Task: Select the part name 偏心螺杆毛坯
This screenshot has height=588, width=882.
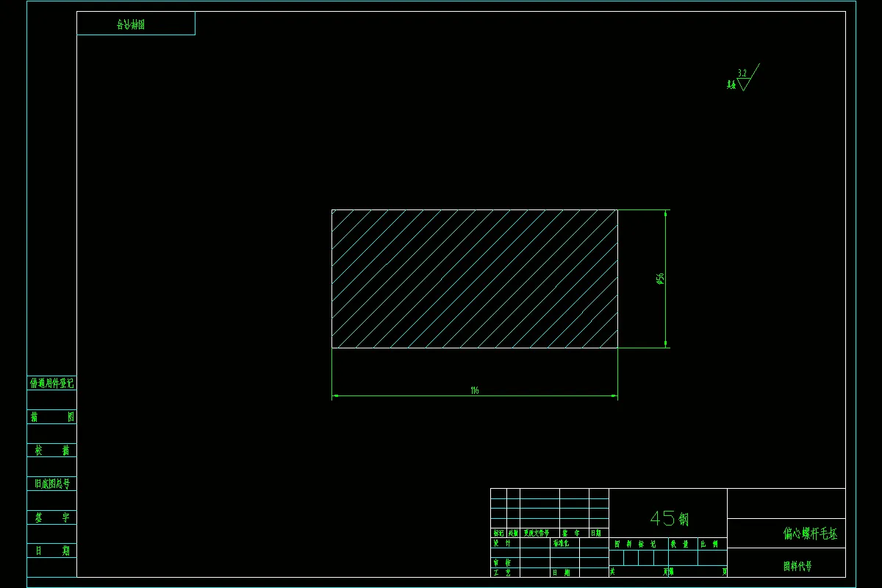Action: click(810, 534)
